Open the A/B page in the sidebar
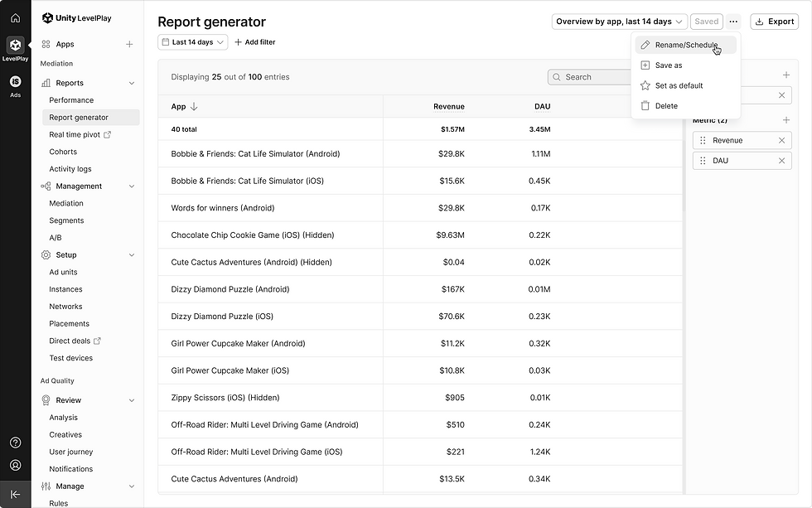This screenshot has width=812, height=508. 56,238
